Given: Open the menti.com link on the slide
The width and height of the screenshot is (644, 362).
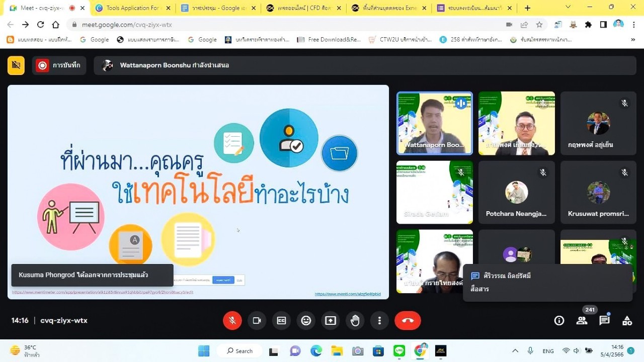Looking at the screenshot, I should point(348,294).
